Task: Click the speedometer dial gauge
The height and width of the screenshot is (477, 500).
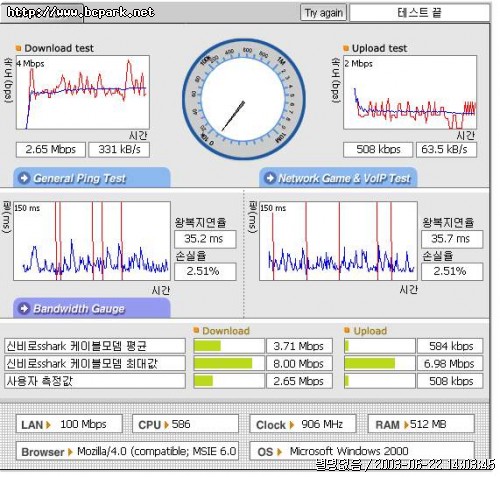Action: point(243,99)
